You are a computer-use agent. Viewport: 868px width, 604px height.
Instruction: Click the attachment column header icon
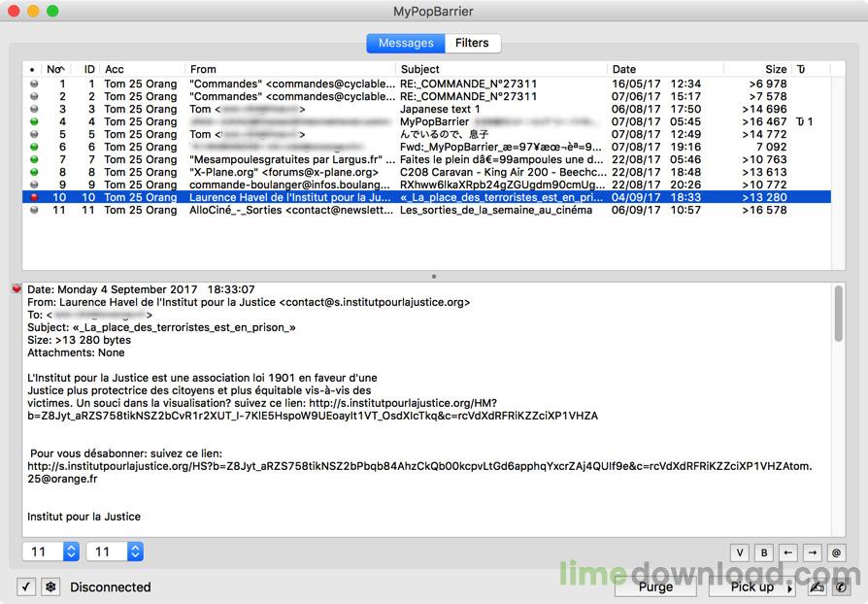801,69
